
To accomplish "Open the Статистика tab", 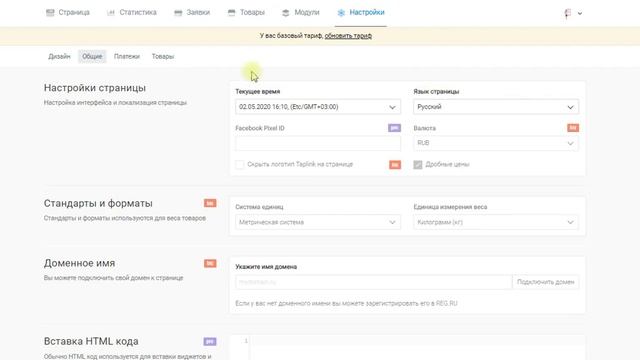I will tap(132, 13).
